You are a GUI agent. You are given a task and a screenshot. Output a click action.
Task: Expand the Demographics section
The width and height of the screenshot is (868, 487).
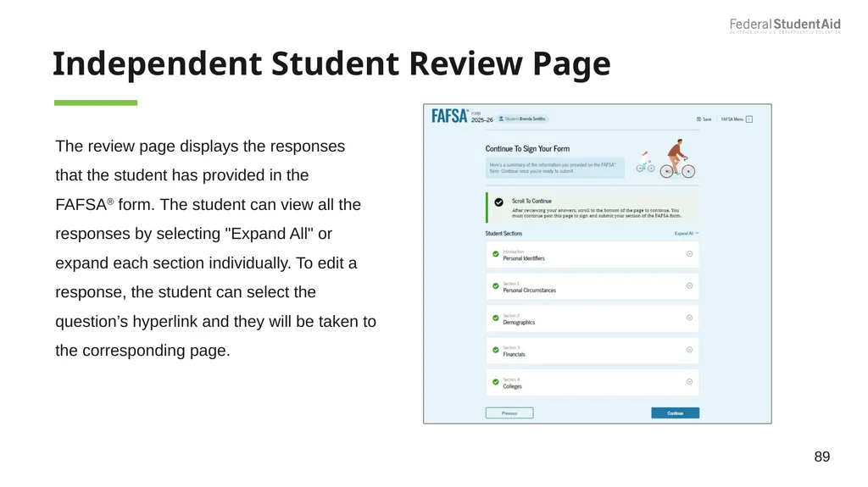(x=689, y=318)
